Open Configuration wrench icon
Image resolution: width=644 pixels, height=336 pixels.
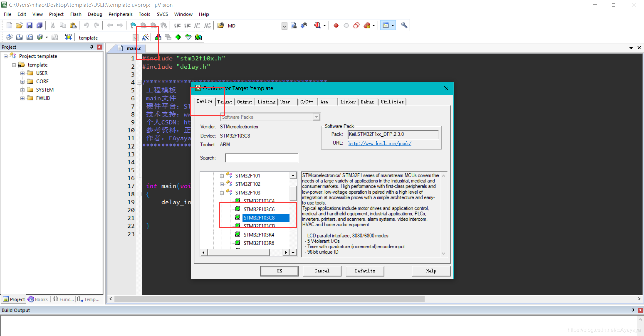tap(404, 25)
